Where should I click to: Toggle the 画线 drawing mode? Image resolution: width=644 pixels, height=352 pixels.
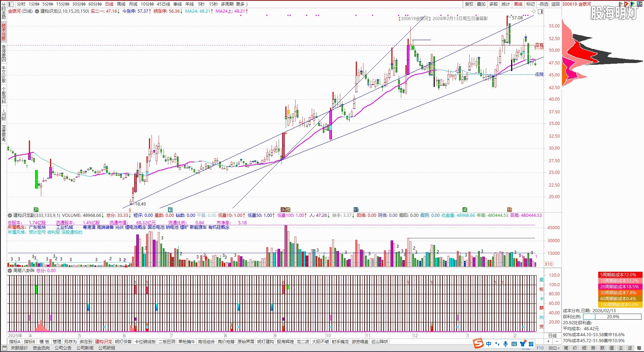point(518,4)
